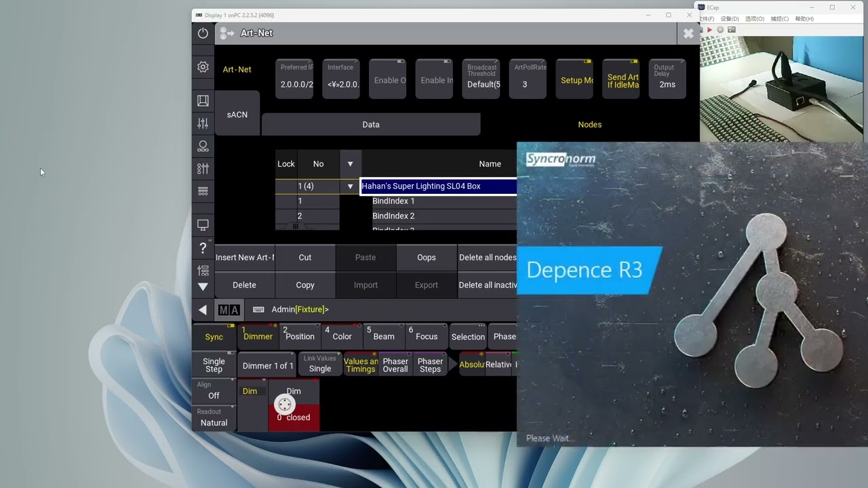
Task: Select the Absolute value layer
Action: click(x=472, y=365)
